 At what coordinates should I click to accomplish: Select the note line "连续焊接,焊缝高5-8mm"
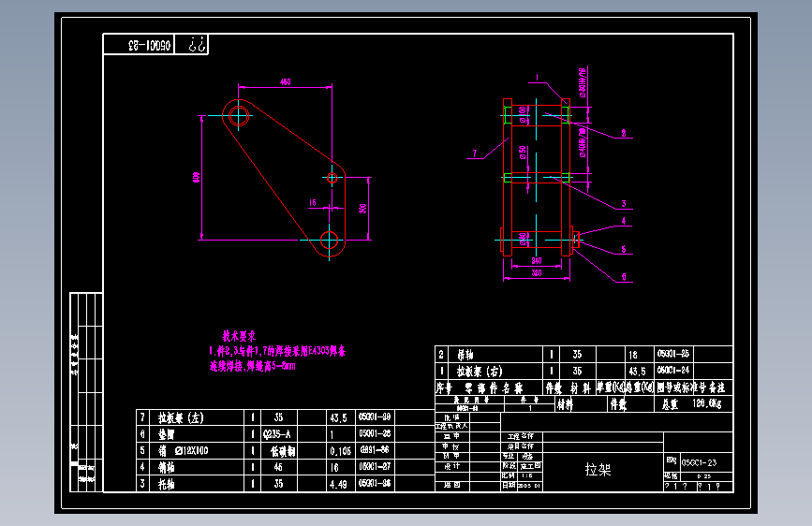coord(252,366)
